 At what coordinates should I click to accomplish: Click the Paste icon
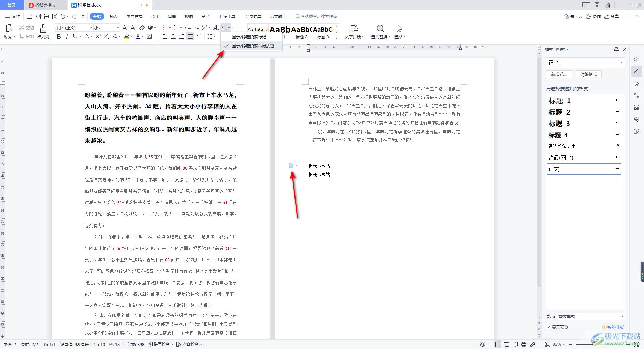pos(9,29)
